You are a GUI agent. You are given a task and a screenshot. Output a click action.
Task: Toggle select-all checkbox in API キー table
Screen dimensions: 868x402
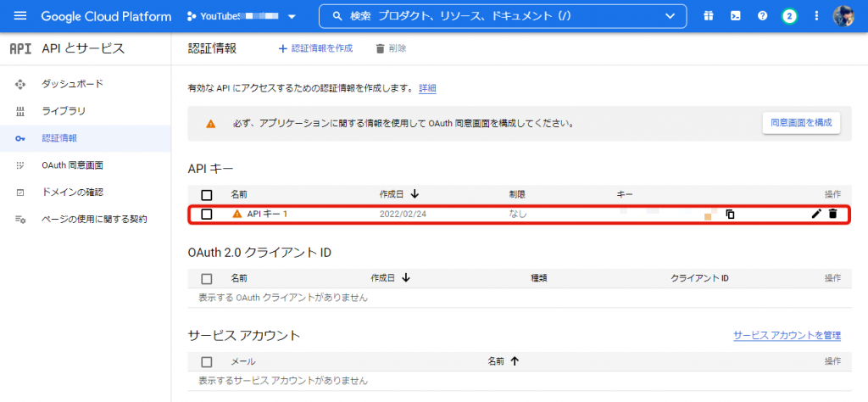[207, 195]
